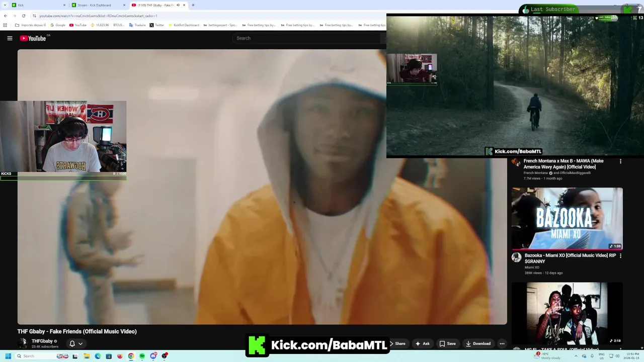The image size is (644, 362).
Task: Open the Windows Start menu
Action: click(x=8, y=356)
